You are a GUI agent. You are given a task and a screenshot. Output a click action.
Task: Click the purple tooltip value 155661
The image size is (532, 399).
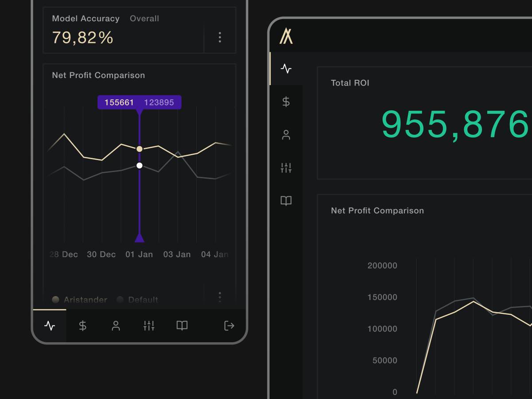point(119,102)
